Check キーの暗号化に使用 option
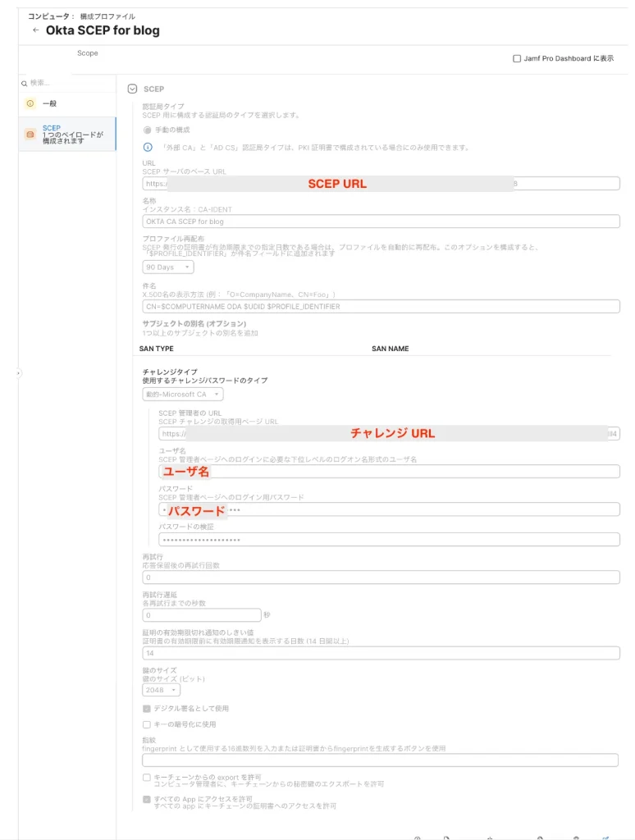The image size is (635, 840). point(147,724)
